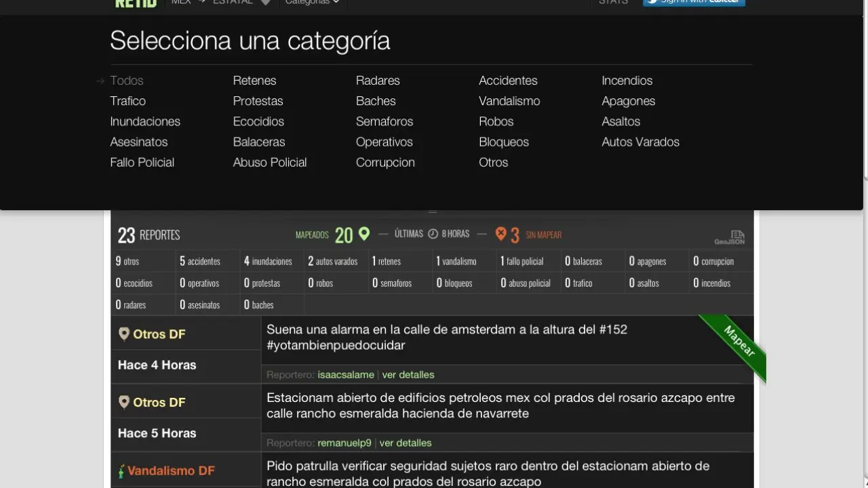The height and width of the screenshot is (488, 868).
Task: Pick the Abuso Policial category
Action: tap(270, 162)
